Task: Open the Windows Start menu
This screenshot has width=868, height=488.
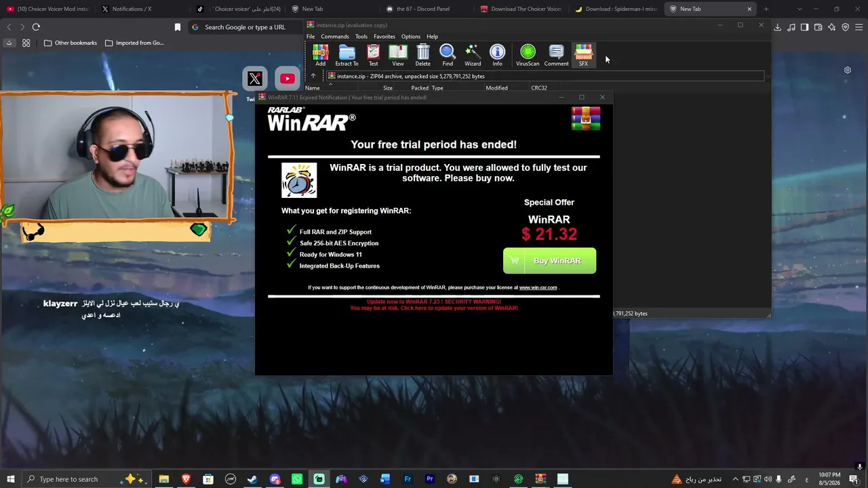Action: (x=10, y=479)
